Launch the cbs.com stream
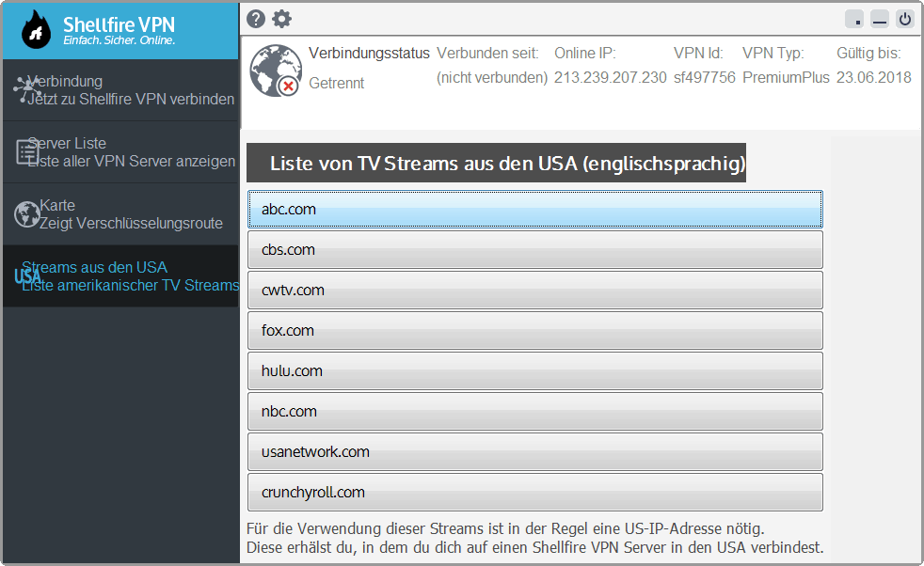Image resolution: width=924 pixels, height=566 pixels. 535,250
